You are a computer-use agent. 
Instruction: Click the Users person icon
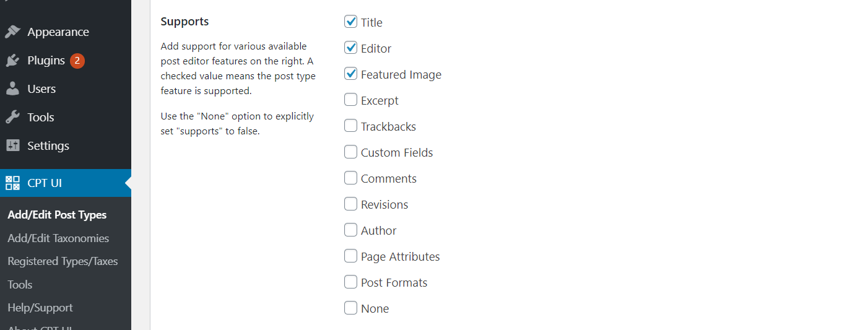click(x=12, y=89)
